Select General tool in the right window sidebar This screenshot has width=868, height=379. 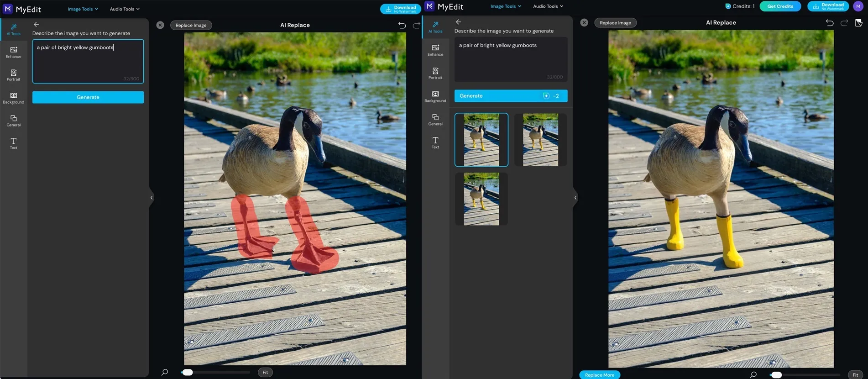[435, 120]
